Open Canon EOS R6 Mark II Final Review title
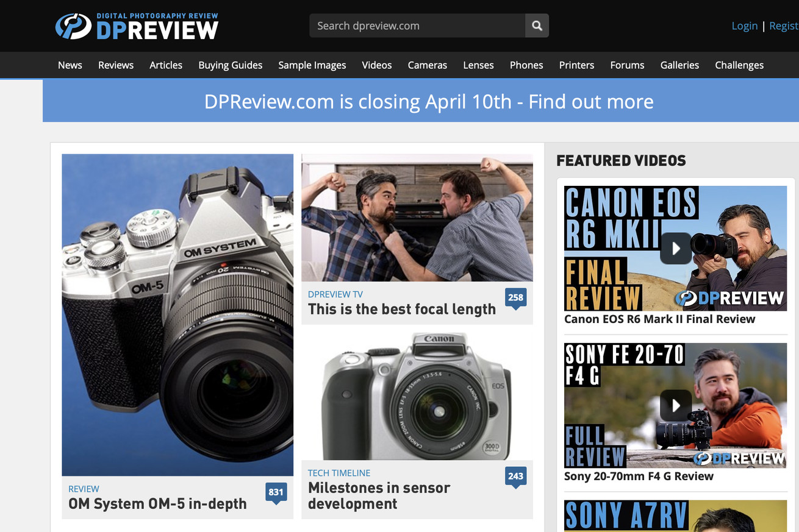This screenshot has width=799, height=532. tap(660, 319)
